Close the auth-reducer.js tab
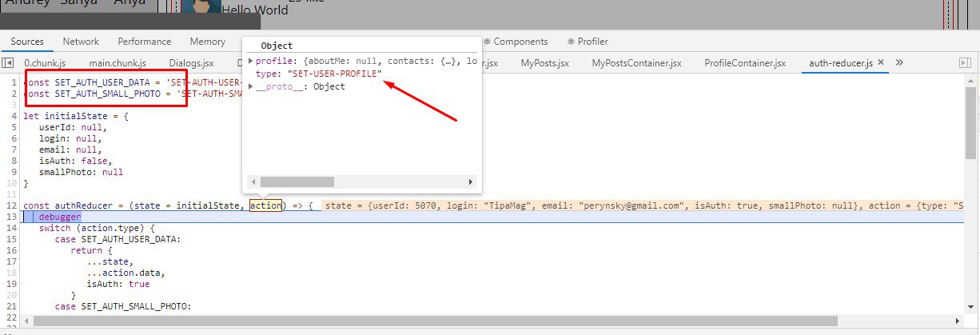980x335 pixels. 881,62
